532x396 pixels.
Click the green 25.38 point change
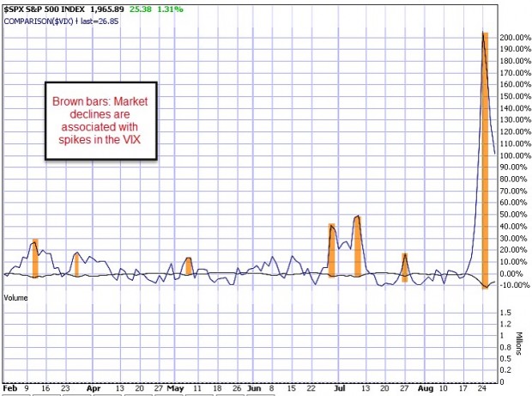pos(141,9)
